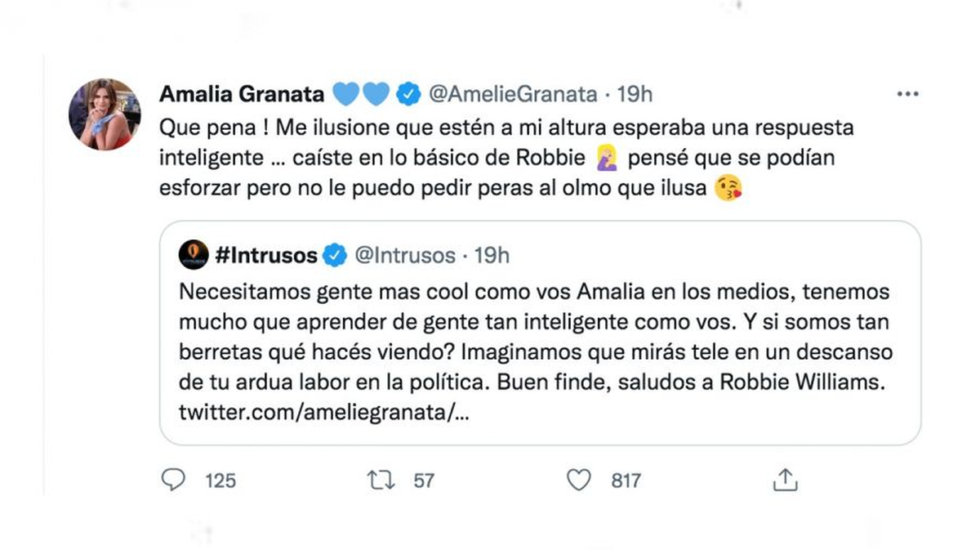Click the 57 retweets count
This screenshot has height=550, width=980.
click(x=424, y=481)
